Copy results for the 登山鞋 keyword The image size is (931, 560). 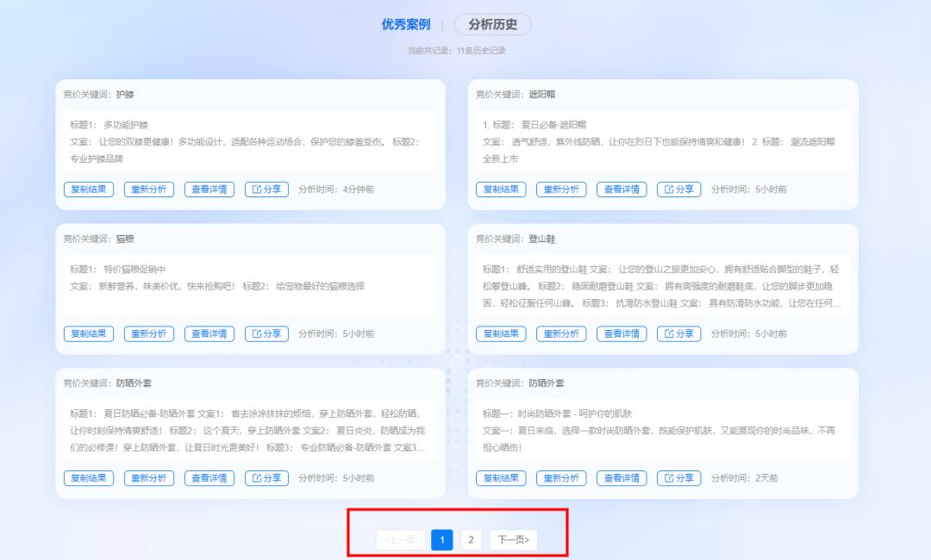pyautogui.click(x=502, y=333)
